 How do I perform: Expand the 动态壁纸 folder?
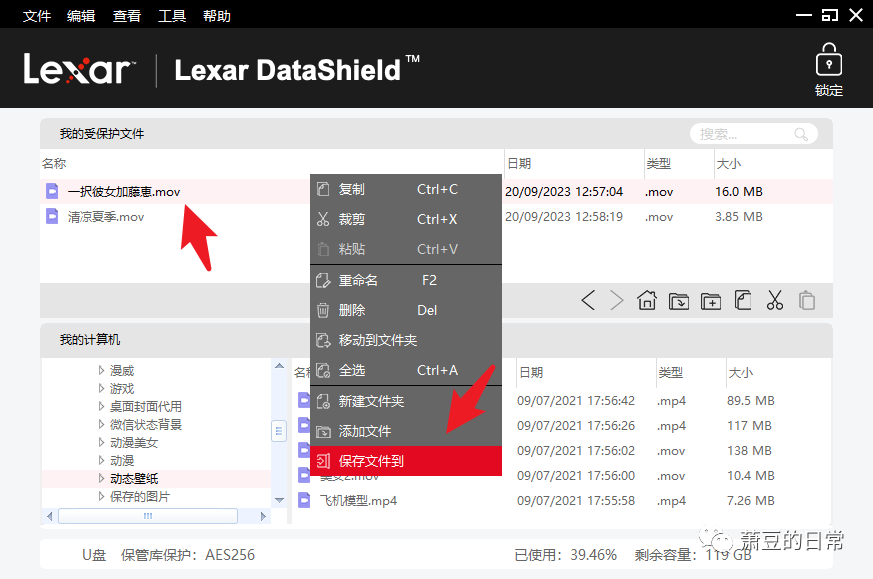point(101,478)
